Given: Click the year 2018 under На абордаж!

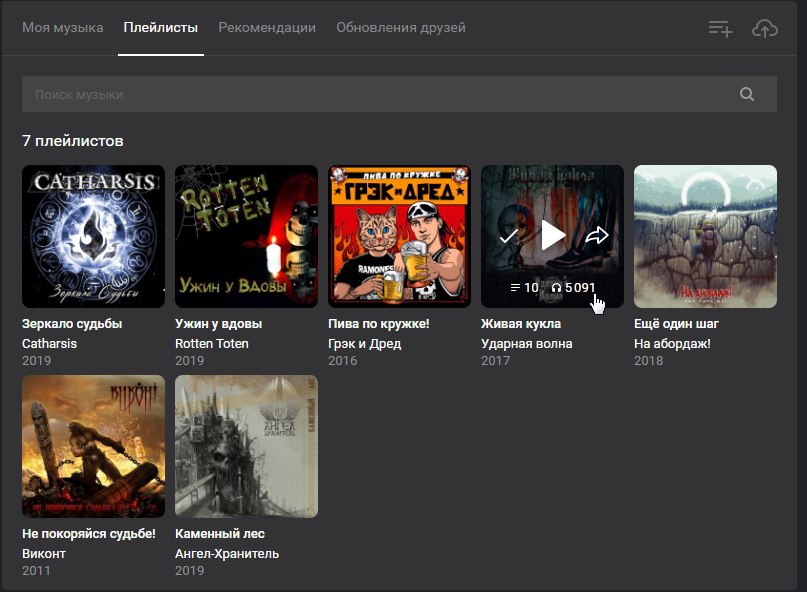Looking at the screenshot, I should point(648,360).
